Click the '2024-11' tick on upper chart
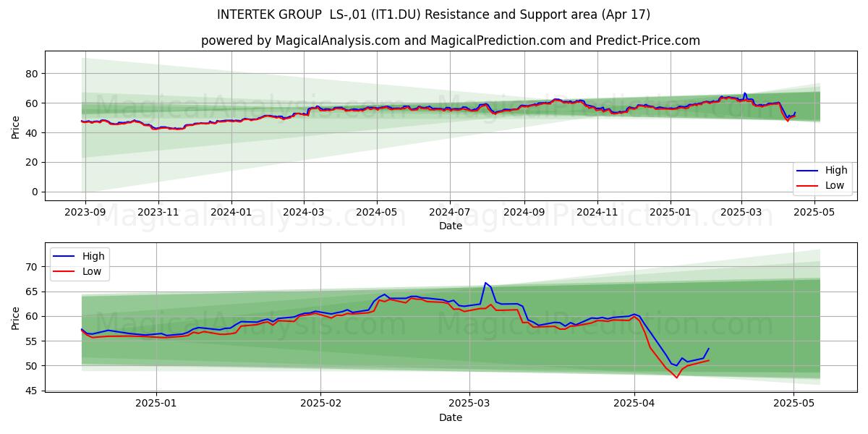 [597, 212]
